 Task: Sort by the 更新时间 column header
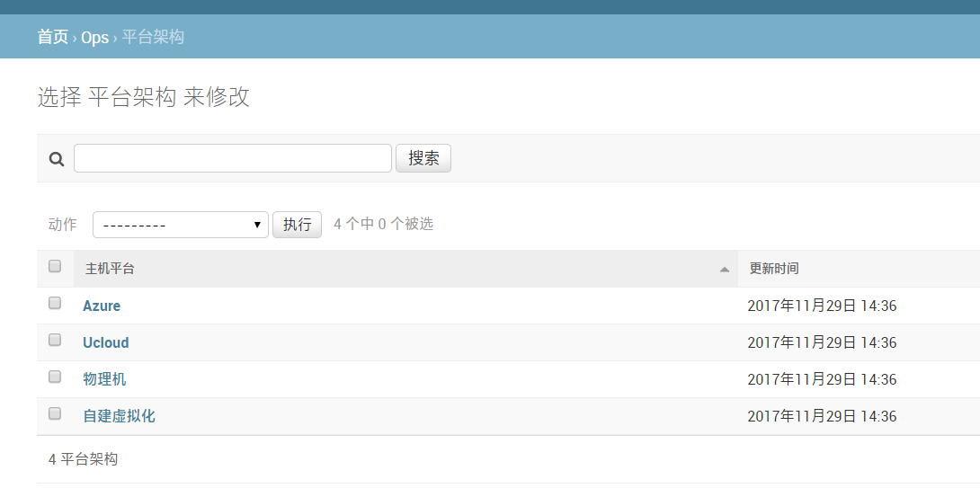(x=774, y=269)
